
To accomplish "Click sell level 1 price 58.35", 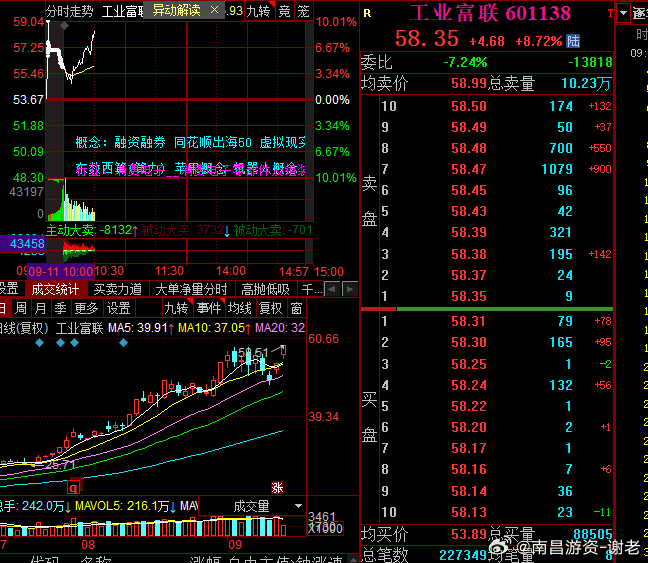I will point(469,296).
